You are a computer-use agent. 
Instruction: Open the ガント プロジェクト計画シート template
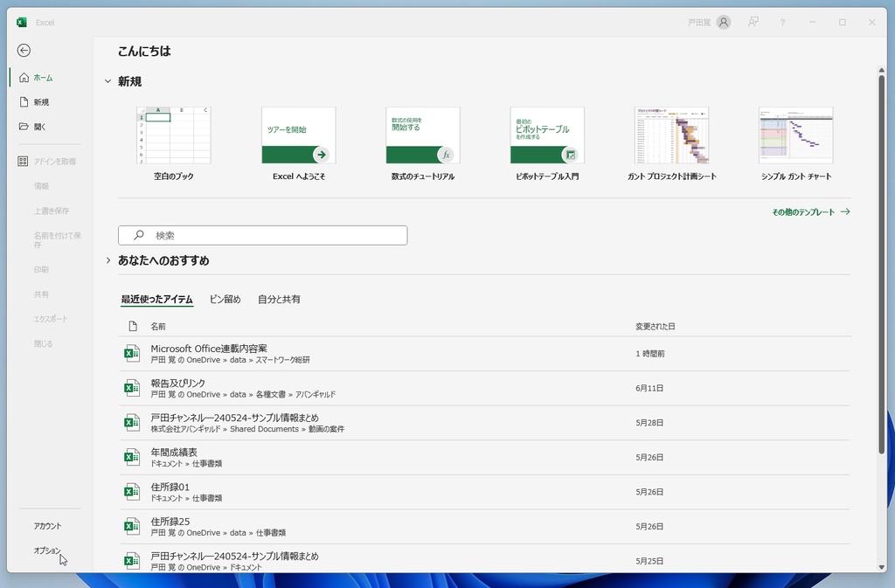pyautogui.click(x=672, y=143)
